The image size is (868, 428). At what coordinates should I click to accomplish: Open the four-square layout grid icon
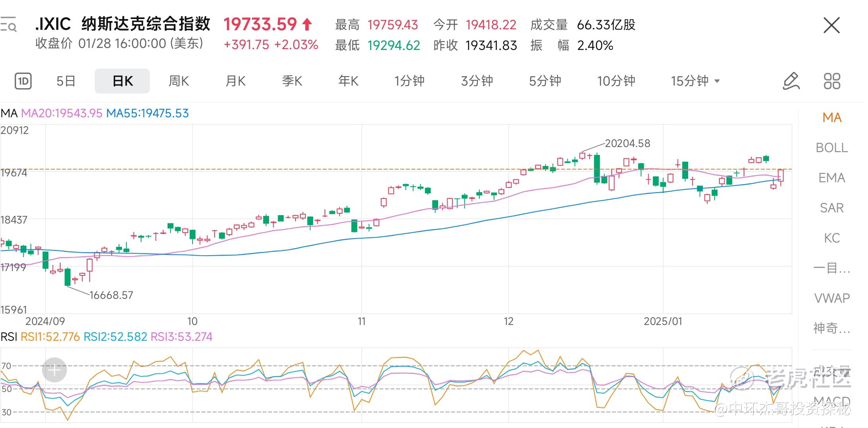[832, 81]
